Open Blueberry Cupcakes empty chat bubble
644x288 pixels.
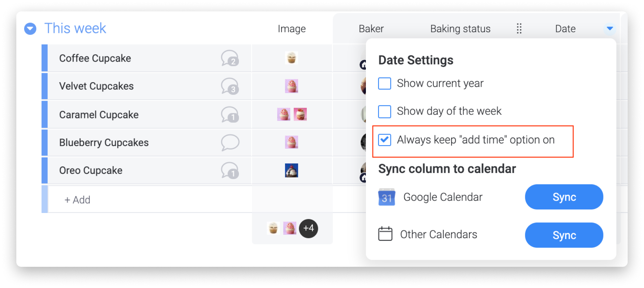(230, 143)
